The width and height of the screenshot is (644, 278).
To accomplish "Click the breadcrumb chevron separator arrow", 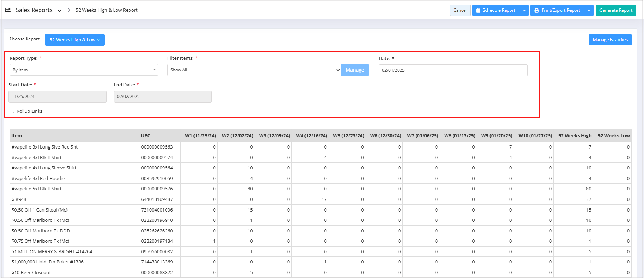I will coord(69,10).
